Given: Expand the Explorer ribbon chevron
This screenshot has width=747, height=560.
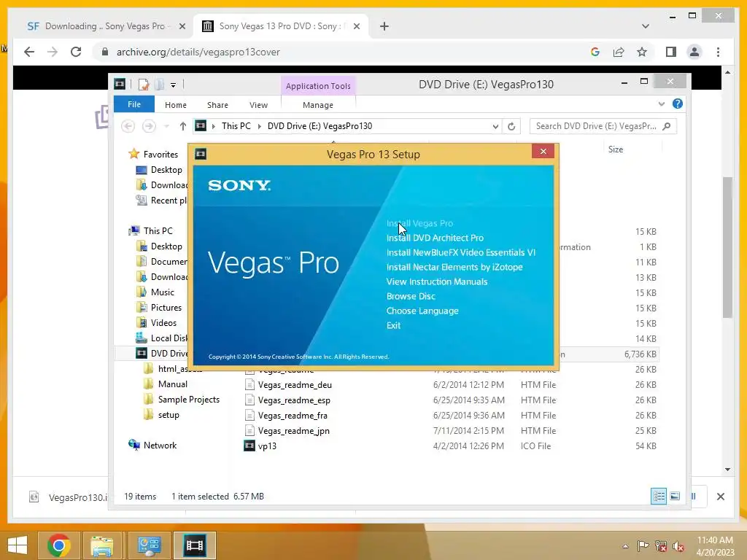Looking at the screenshot, I should click(661, 104).
